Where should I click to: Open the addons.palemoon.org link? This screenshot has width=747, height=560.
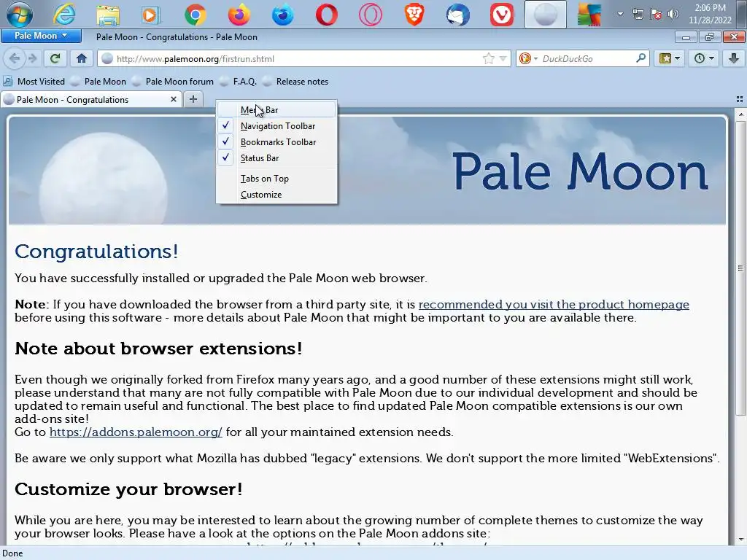pyautogui.click(x=136, y=432)
